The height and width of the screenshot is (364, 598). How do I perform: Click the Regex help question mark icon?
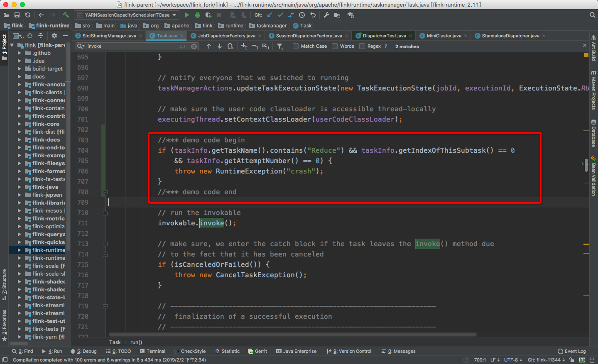coord(386,46)
